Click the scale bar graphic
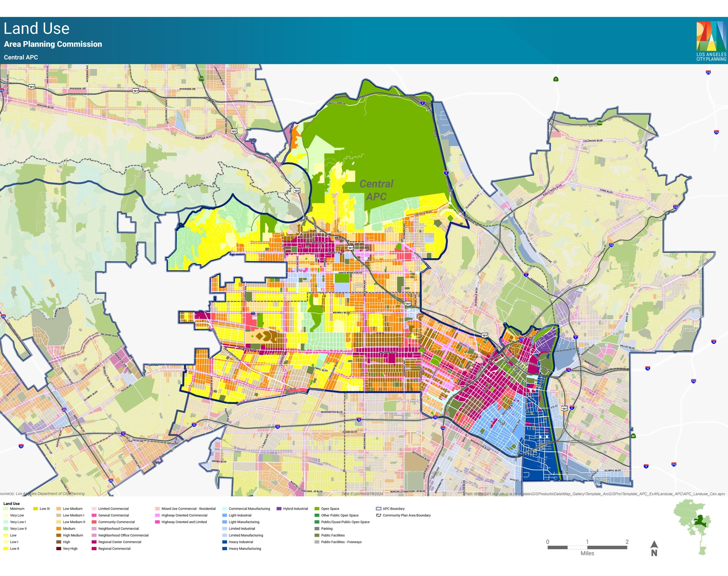This screenshot has height=576, width=728. pos(587,547)
